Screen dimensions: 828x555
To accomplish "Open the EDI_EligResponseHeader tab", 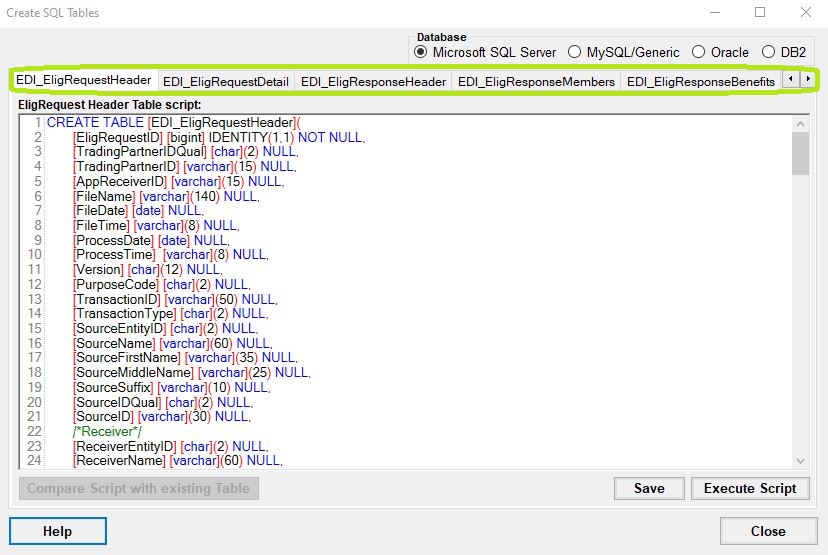I will coord(373,82).
